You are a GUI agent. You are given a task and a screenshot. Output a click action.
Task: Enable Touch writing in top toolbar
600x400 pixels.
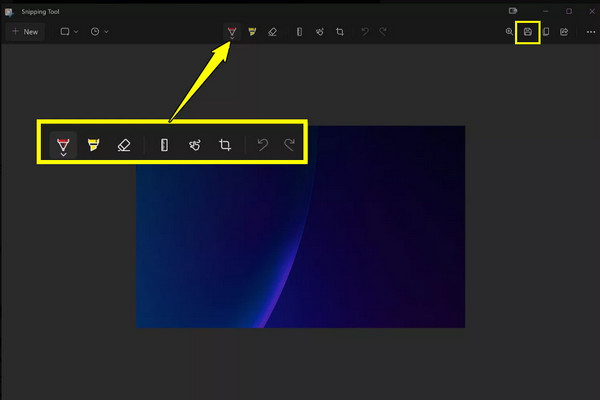[320, 32]
